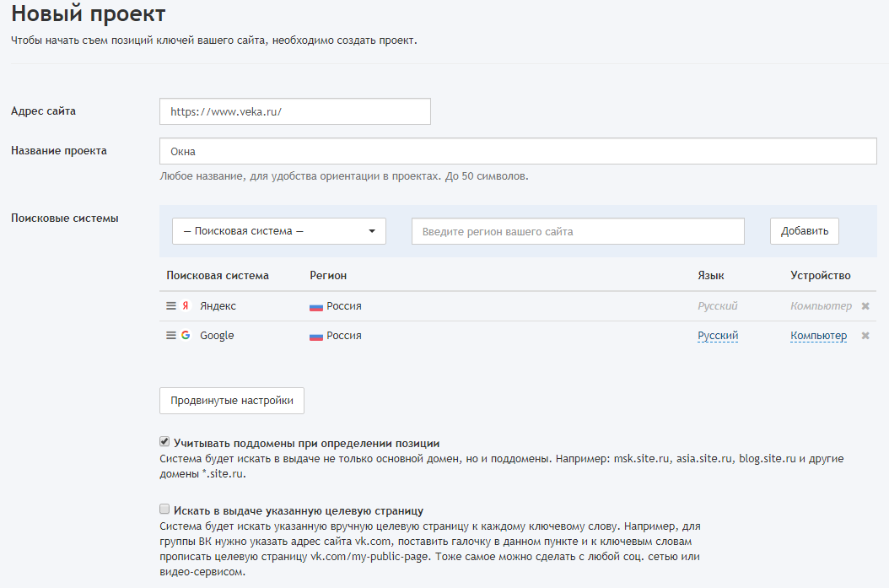The image size is (889, 588).
Task: Open "Продвинутые настройки"
Action: tap(232, 401)
